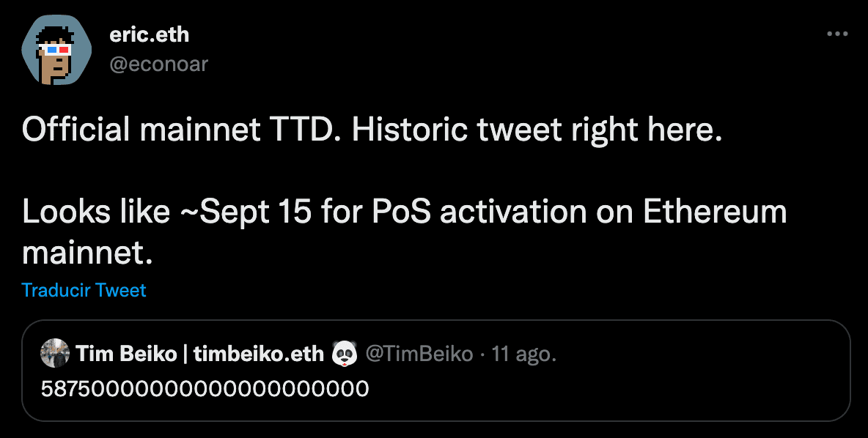Screen dimensions: 868x438
Task: Click the 58750000000000000000000 TTD number text
Action: click(x=205, y=387)
